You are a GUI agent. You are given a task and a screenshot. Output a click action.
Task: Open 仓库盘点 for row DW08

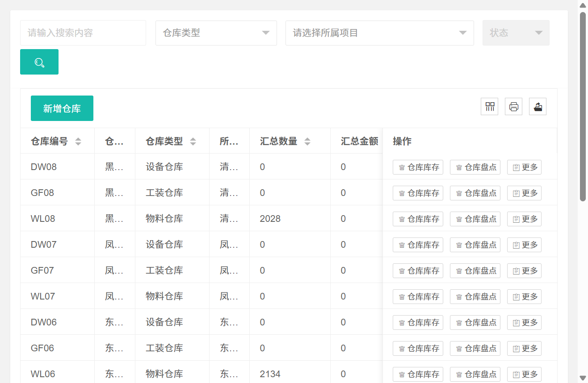point(475,167)
